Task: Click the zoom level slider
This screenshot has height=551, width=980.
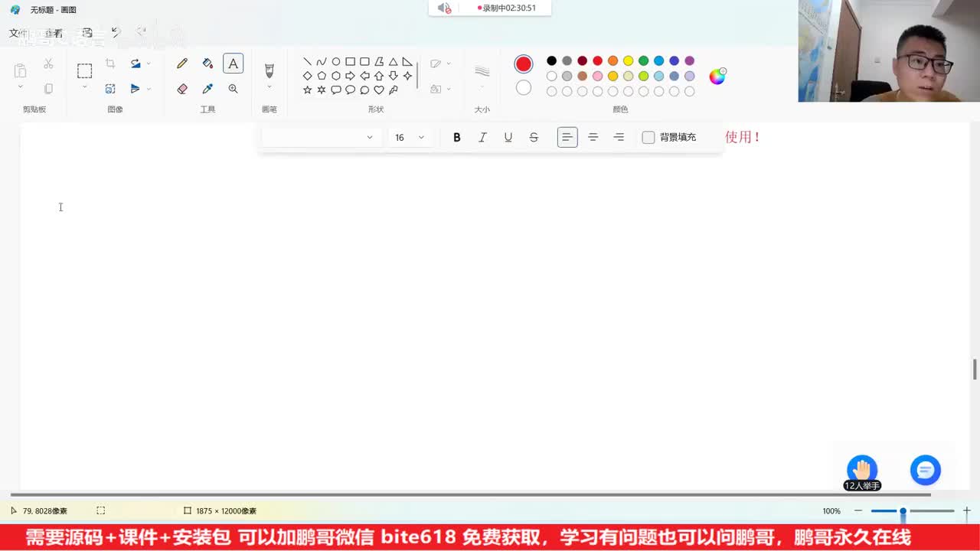Action: coord(913,510)
